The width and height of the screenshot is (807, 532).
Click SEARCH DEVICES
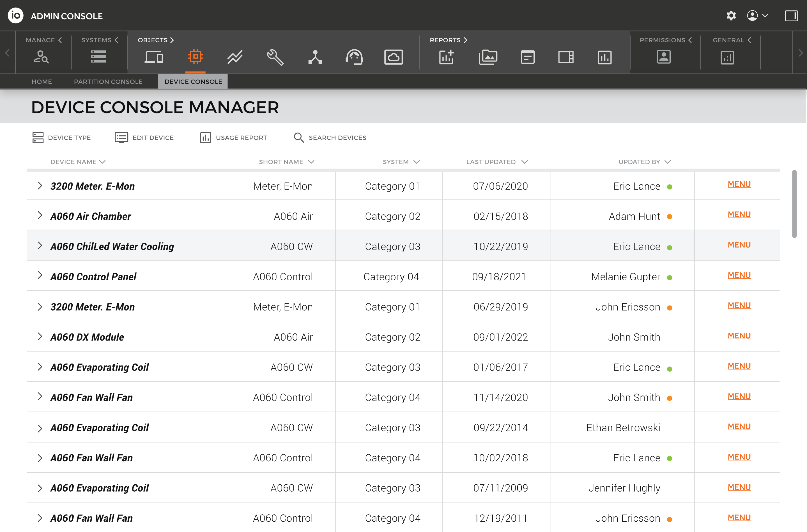point(330,138)
